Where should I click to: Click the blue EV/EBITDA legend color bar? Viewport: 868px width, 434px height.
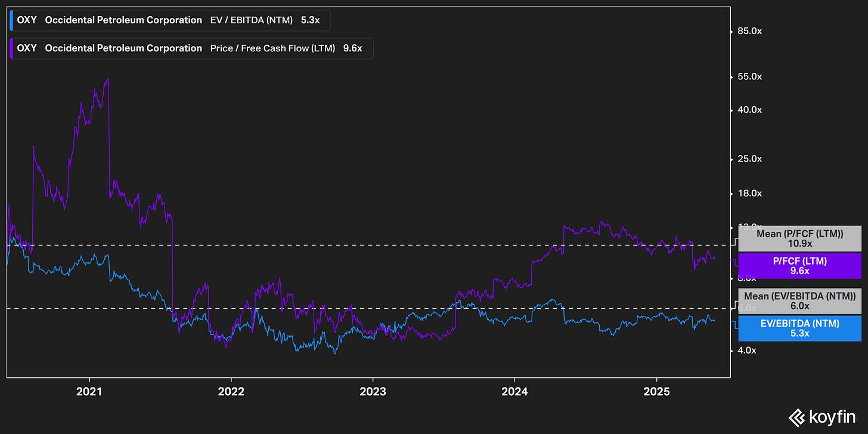point(11,20)
